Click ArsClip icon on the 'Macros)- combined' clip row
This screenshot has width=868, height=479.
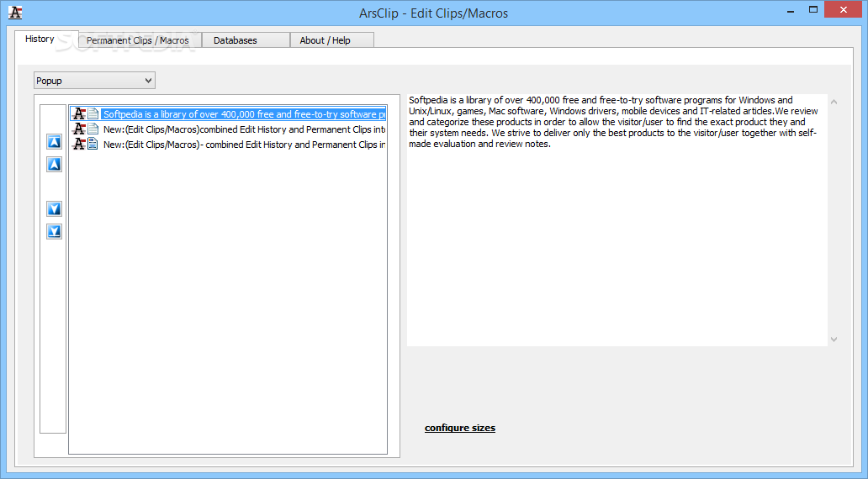79,144
